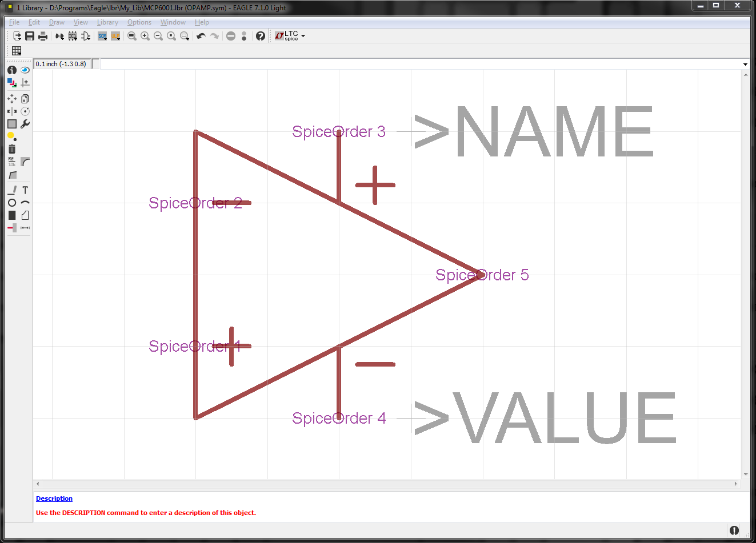The image size is (756, 543).
Task: Expand the ULP icon's dropdown arrow
Action: coord(119,39)
